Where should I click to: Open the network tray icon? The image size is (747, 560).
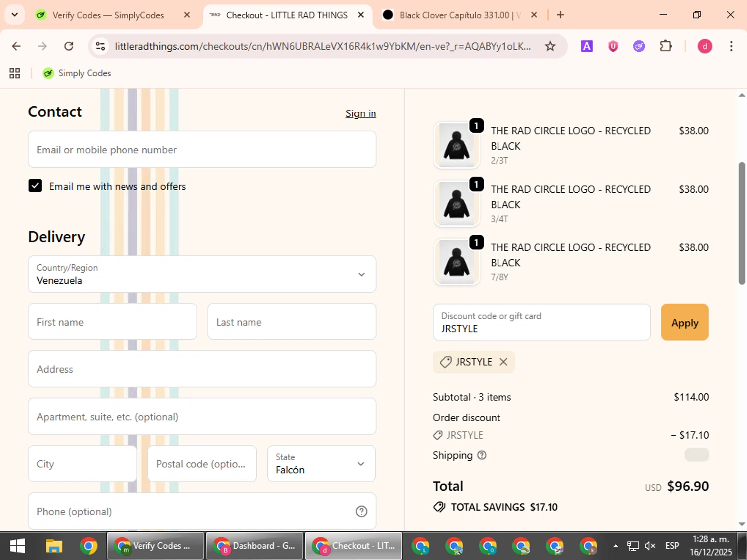(x=633, y=546)
